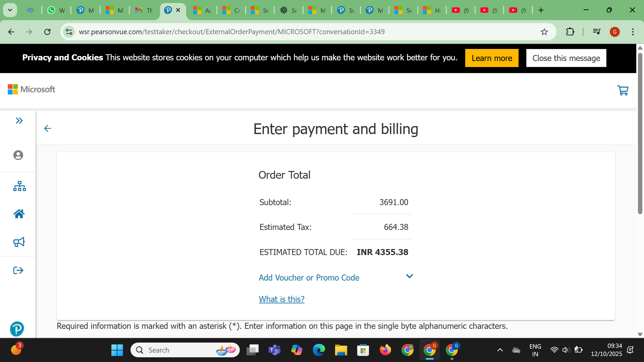The image size is (644, 362).
Task: Open the user profile sidebar icon
Action: (x=18, y=155)
